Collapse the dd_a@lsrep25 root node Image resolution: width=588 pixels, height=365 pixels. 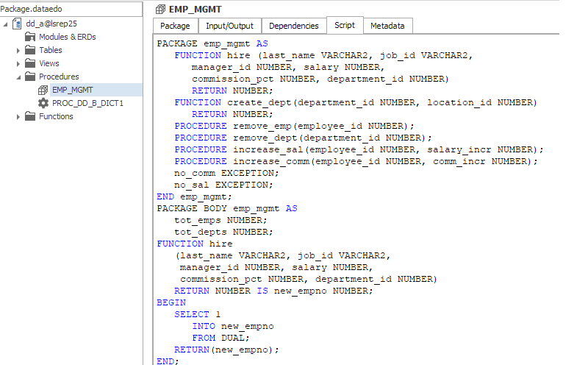pyautogui.click(x=7, y=24)
